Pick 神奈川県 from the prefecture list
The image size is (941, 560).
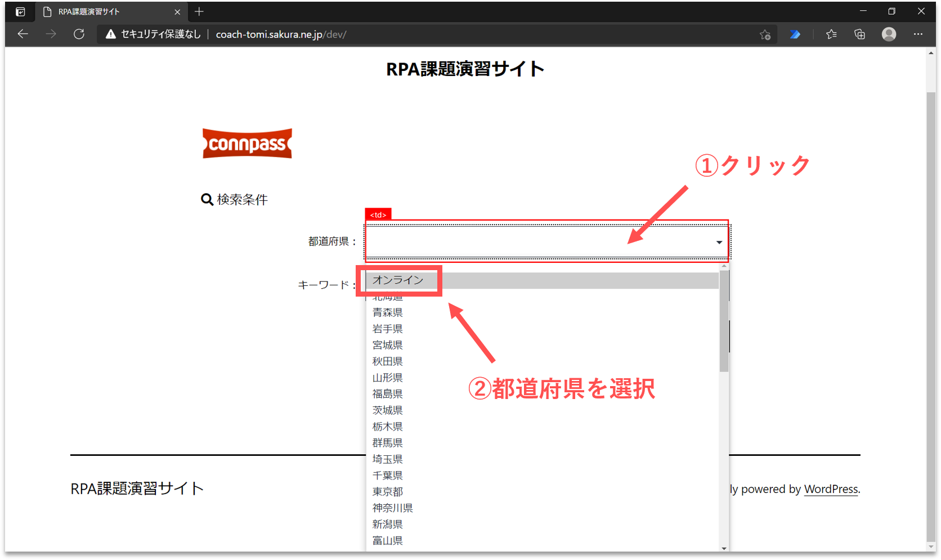coord(392,508)
